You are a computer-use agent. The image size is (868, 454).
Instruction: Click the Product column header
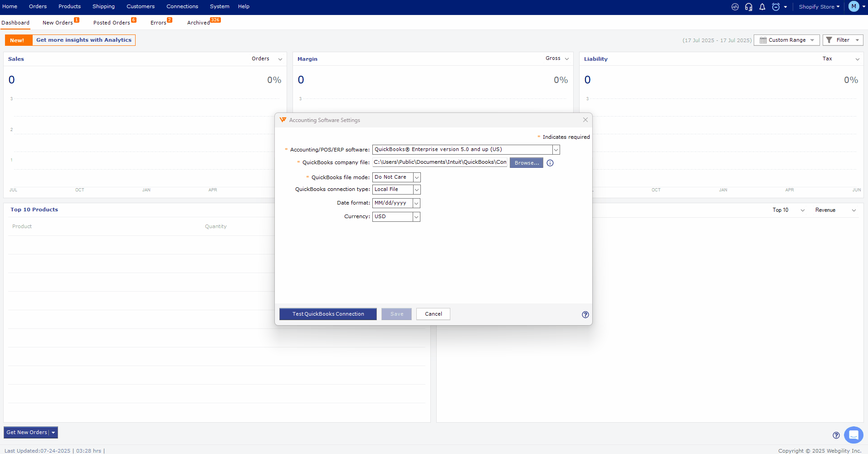pyautogui.click(x=22, y=226)
